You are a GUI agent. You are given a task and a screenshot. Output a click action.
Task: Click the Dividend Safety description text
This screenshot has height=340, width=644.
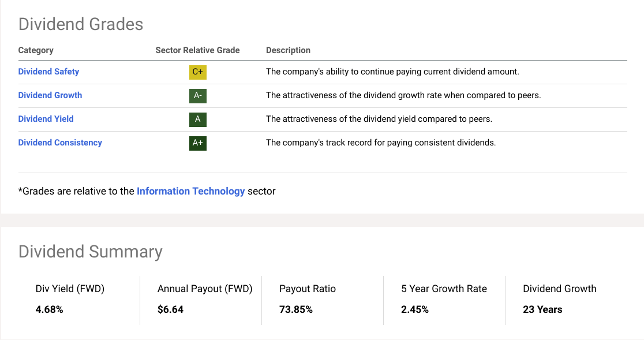coord(392,72)
